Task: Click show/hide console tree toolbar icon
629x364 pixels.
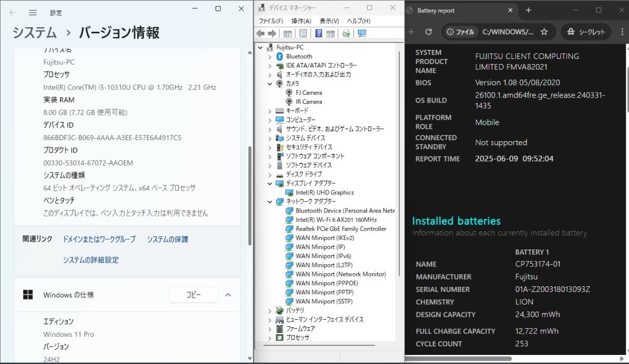Action: [288, 33]
